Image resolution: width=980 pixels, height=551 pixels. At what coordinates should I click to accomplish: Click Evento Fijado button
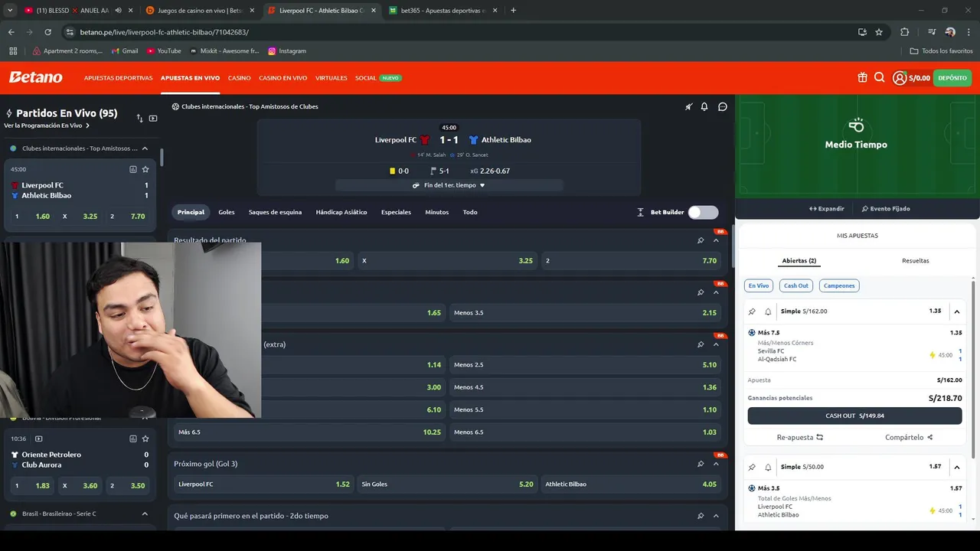point(886,208)
